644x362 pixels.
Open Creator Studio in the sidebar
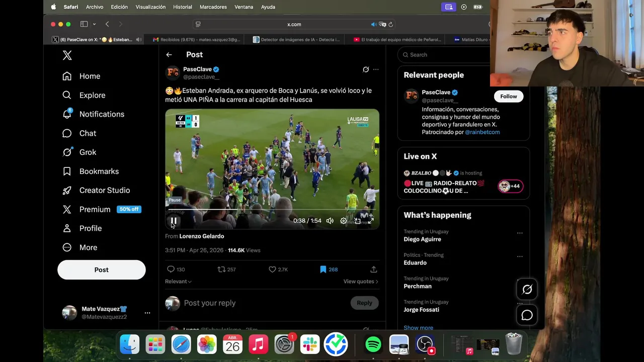[96, 190]
